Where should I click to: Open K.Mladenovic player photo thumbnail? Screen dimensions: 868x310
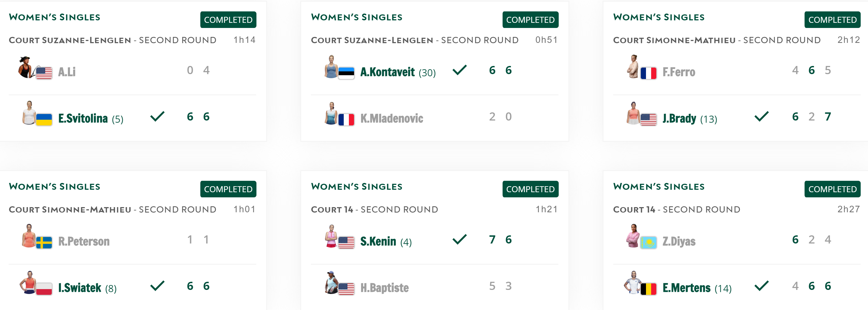(331, 113)
